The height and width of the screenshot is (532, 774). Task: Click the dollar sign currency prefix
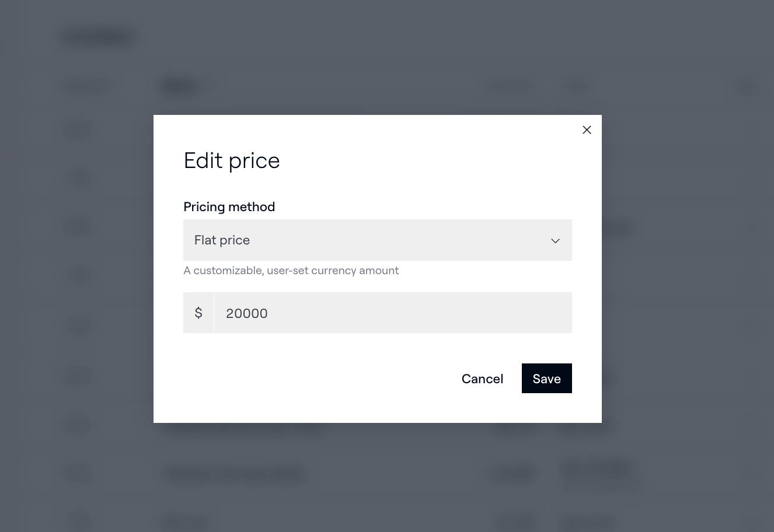coord(198,313)
